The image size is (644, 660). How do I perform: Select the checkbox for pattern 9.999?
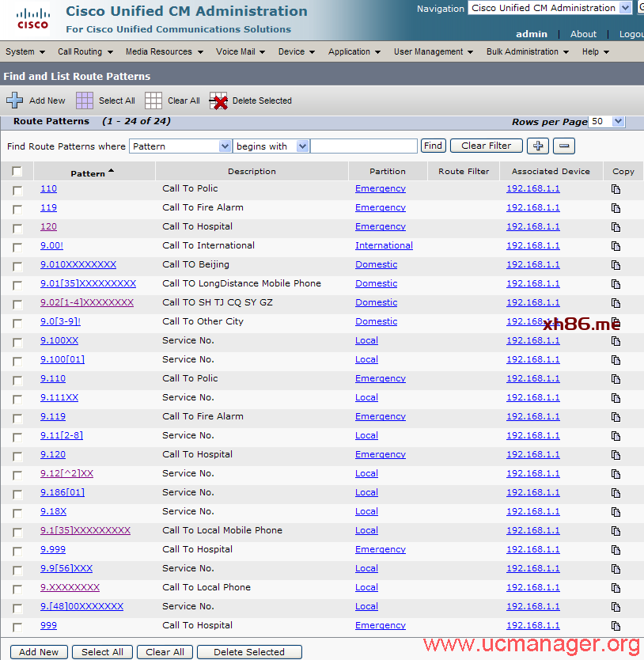[x=17, y=551]
